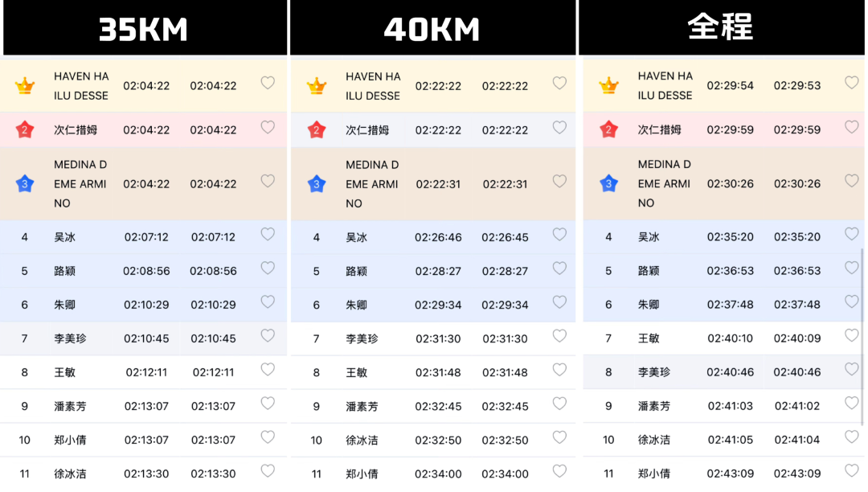This screenshot has width=868, height=492.
Task: Toggle heart for 路颖 in 40KM panel
Action: point(559,269)
